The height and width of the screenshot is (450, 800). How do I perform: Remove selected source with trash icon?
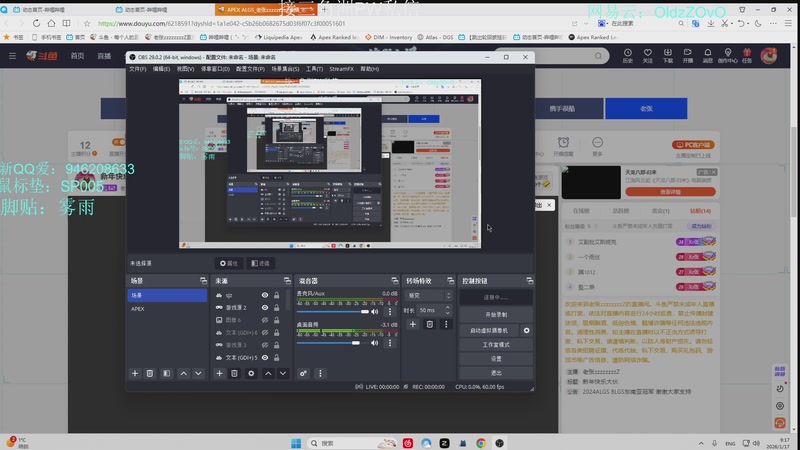pos(234,373)
